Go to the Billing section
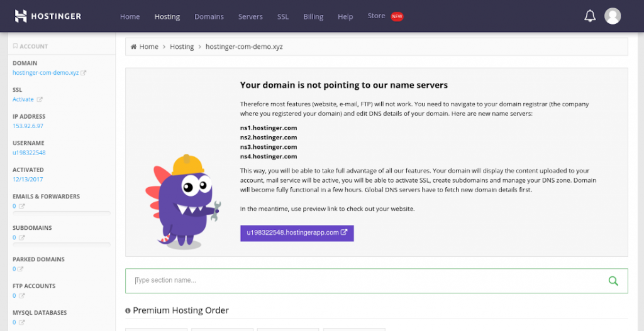 [x=313, y=17]
